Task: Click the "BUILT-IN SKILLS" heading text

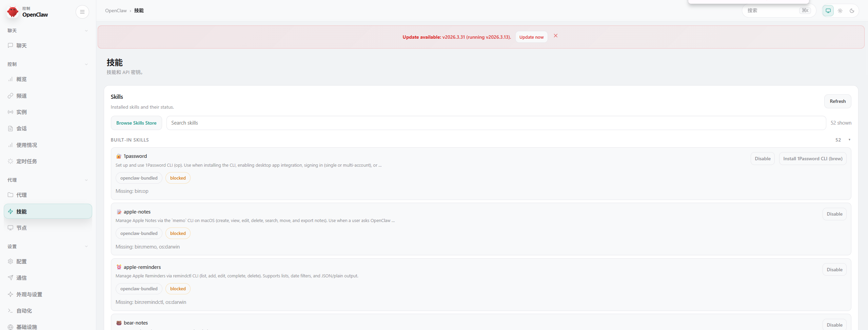Action: click(130, 140)
